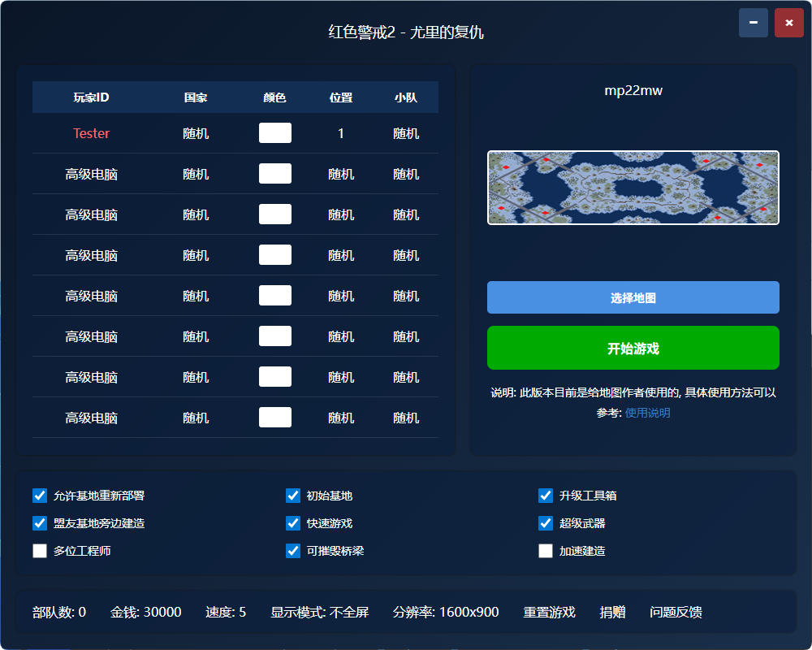Click 重置游戏 in bottom bar
812x650 pixels.
click(x=549, y=612)
